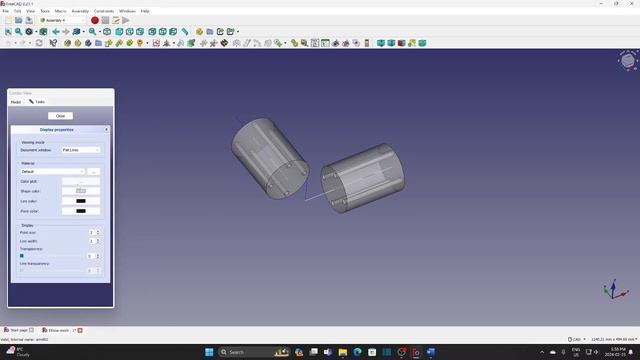640x360 pixels.
Task: Click the Execute macro play arrow
Action: tap(126, 20)
